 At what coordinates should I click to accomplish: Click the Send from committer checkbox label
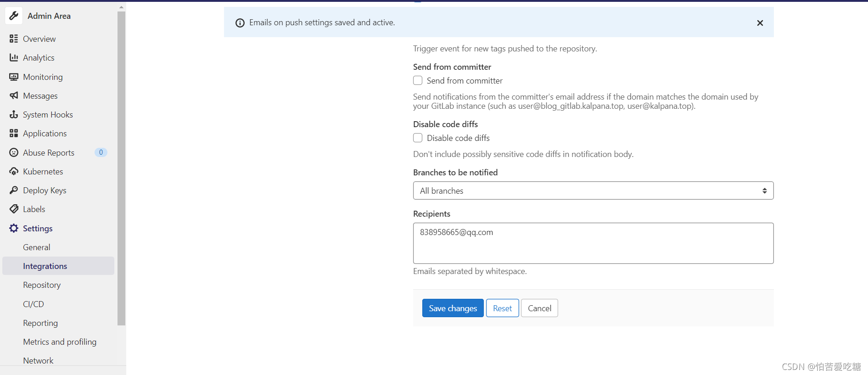click(465, 81)
